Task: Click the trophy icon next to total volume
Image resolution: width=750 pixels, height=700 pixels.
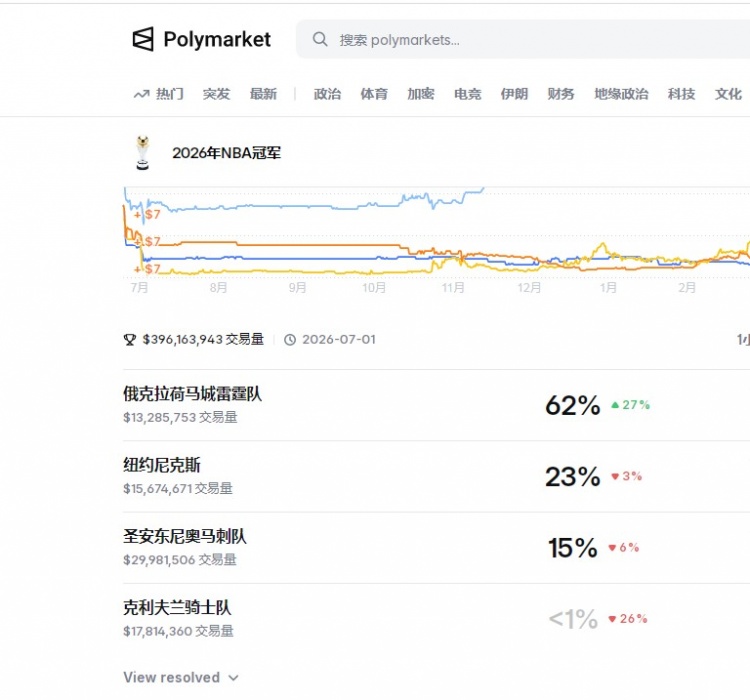Action: point(130,340)
